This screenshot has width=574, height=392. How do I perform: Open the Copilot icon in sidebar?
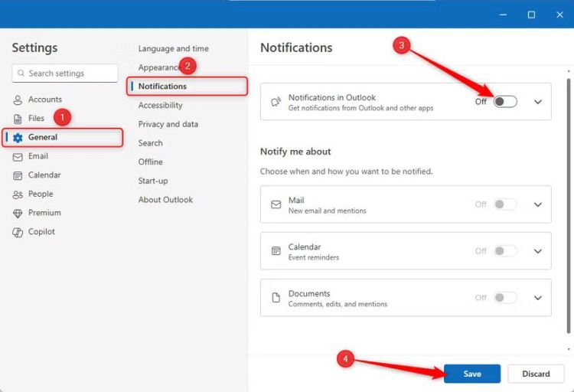(x=18, y=232)
